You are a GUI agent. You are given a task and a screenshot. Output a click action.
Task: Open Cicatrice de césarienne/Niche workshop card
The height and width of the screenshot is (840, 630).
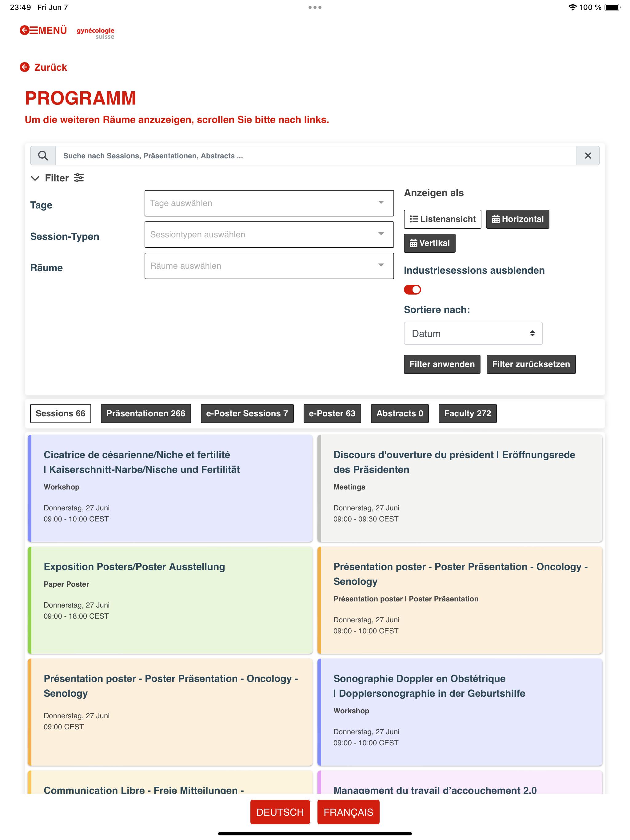[170, 488]
